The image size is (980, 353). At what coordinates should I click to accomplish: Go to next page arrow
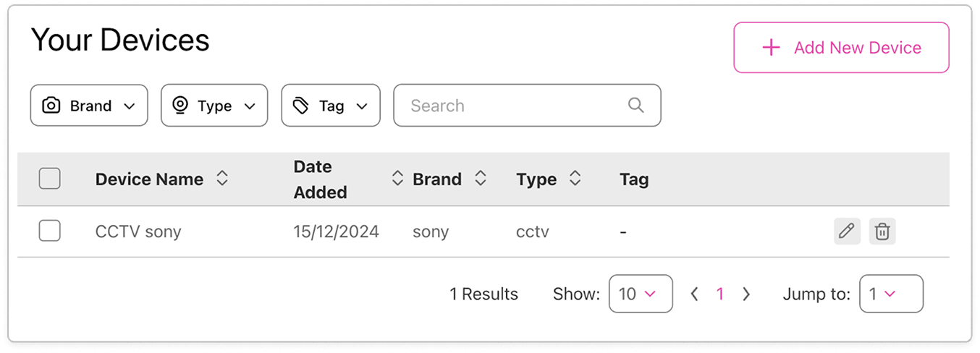(x=746, y=294)
